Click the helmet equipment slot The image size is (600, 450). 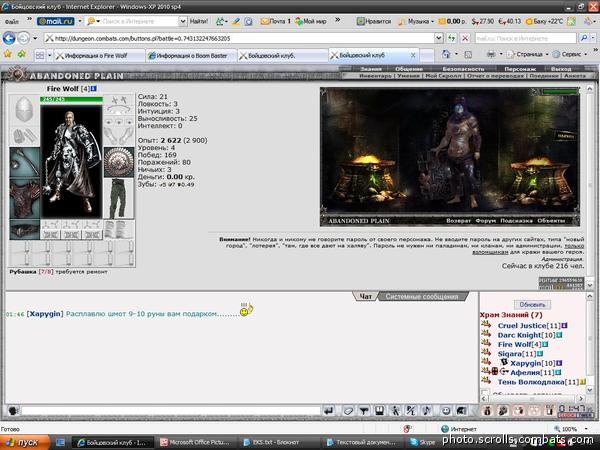pos(24,110)
